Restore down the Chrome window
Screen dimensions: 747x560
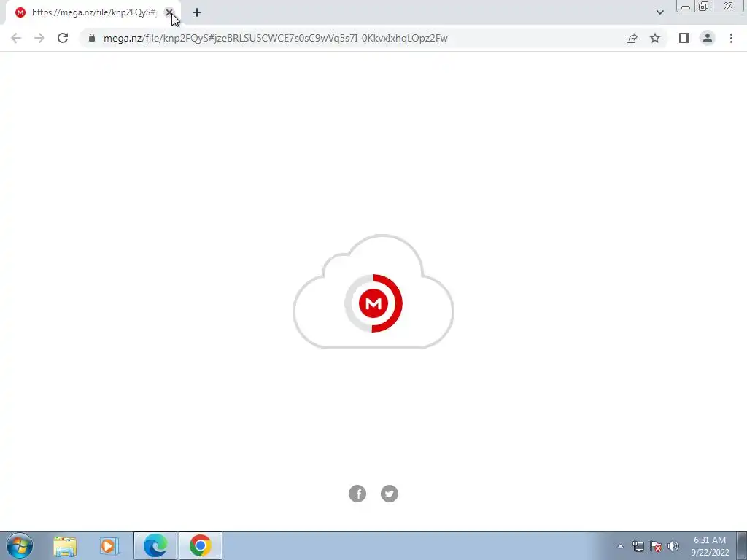click(703, 7)
